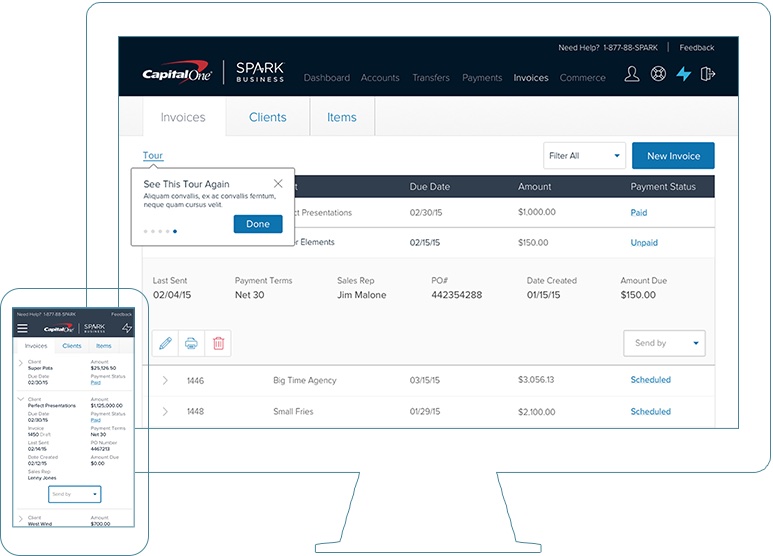Tap Paid status under Super Pots on mobile
Viewport: 773px width, 556px height.
(96, 382)
